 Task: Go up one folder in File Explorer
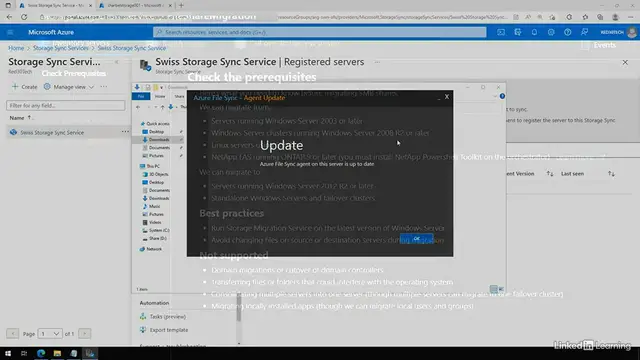click(162, 107)
